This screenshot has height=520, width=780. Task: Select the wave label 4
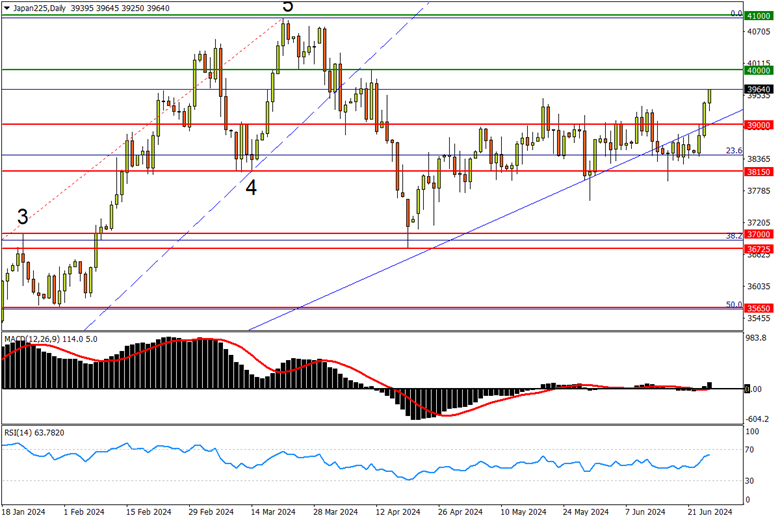click(x=251, y=188)
